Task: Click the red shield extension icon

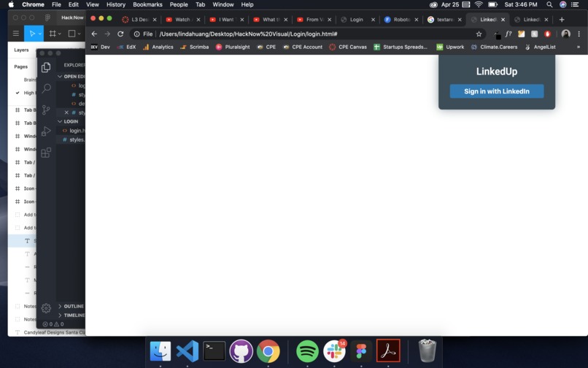Action: pos(547,34)
